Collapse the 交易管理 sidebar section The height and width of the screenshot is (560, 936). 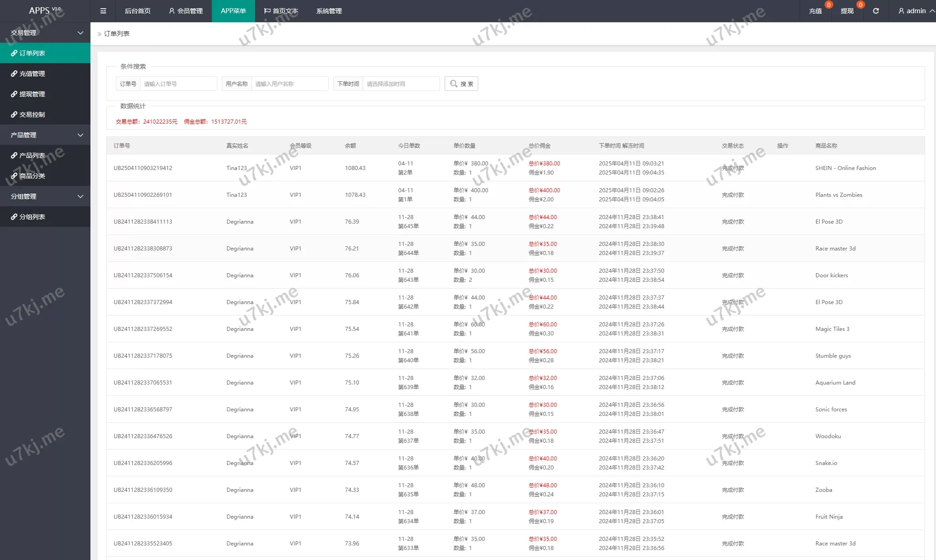click(x=45, y=33)
